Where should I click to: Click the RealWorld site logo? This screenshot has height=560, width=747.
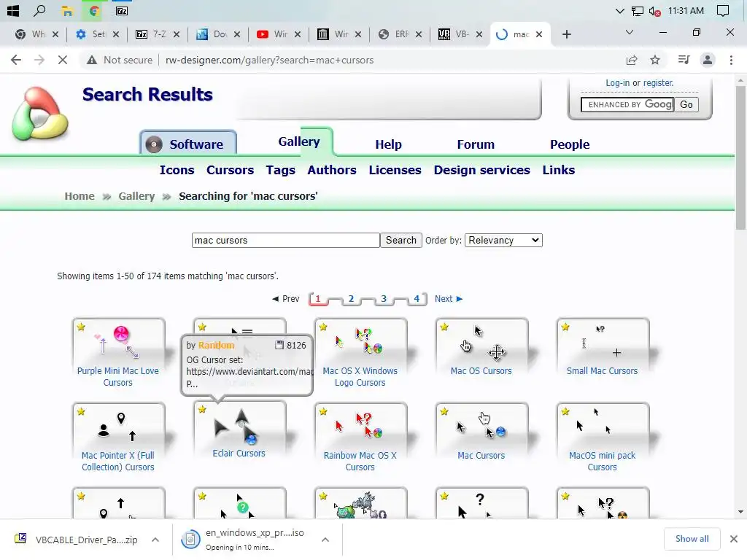click(40, 114)
